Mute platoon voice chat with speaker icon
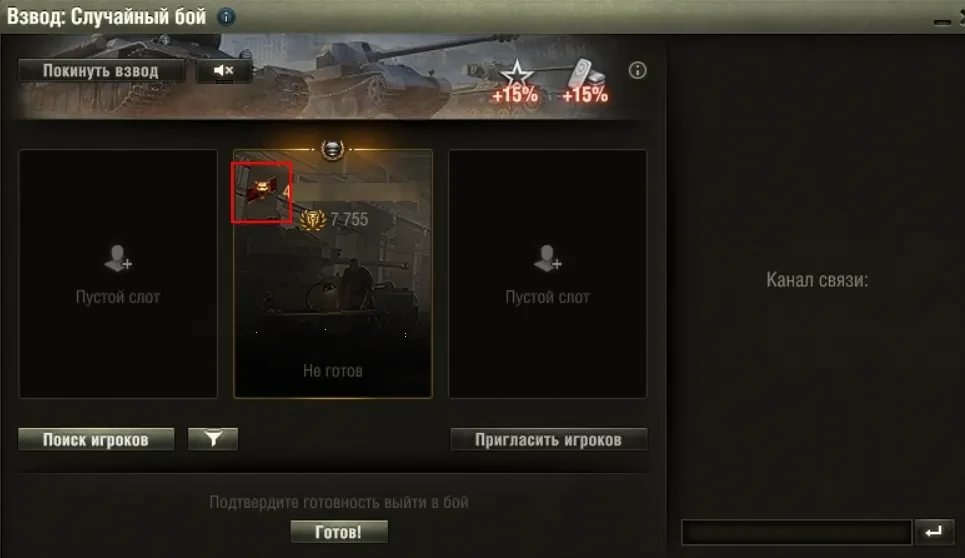This screenshot has width=965, height=558. tap(224, 71)
